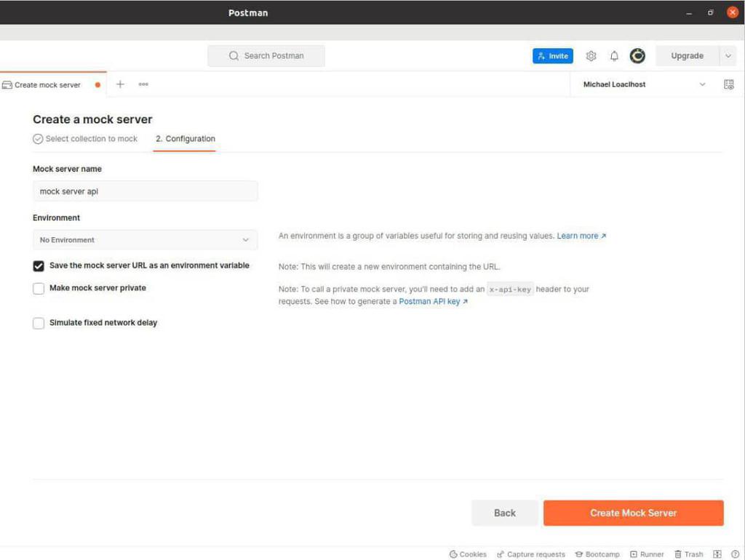Image resolution: width=745 pixels, height=560 pixels.
Task: Open Capture requests in status bar
Action: click(x=530, y=554)
